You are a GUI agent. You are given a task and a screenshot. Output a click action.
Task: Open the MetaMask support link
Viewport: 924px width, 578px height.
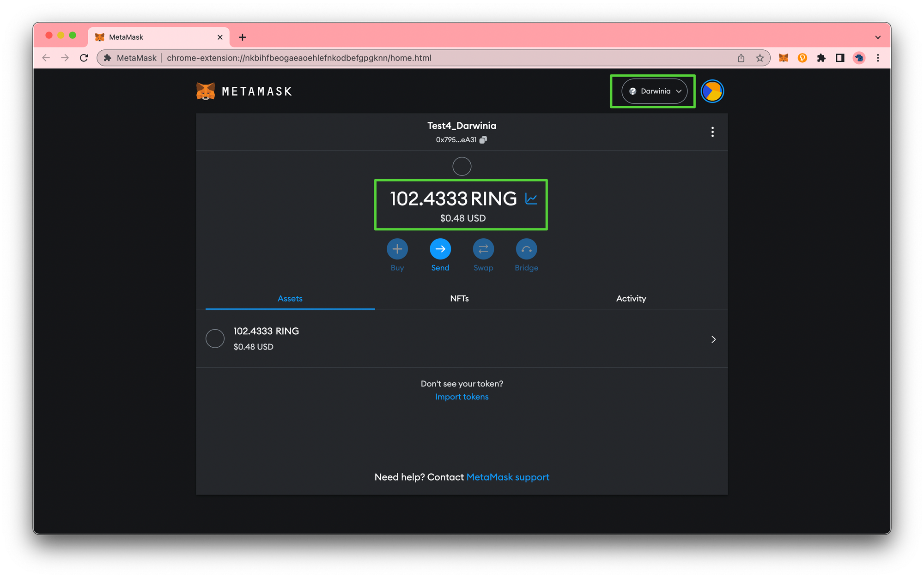pos(508,477)
